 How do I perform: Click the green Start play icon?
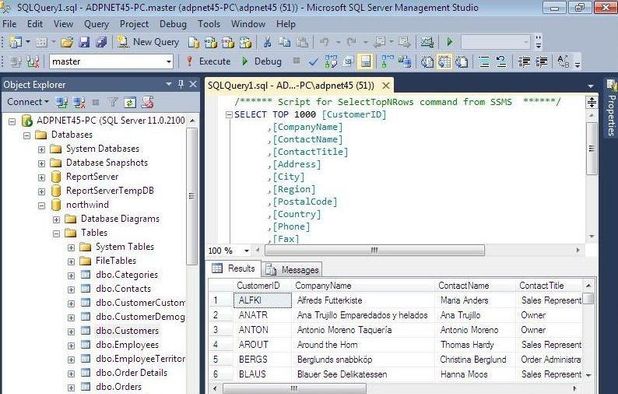[x=450, y=42]
